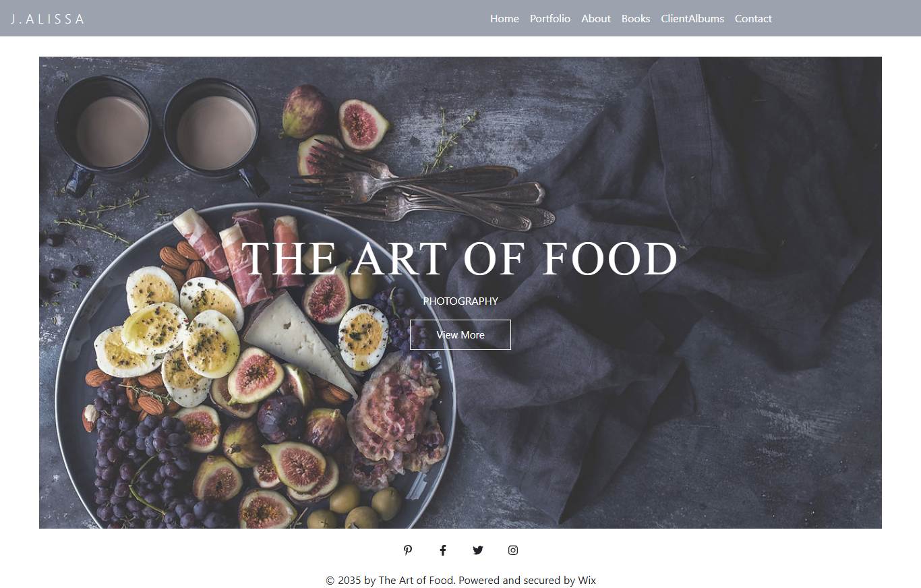Click the vintage forks in hero image

click(421, 185)
